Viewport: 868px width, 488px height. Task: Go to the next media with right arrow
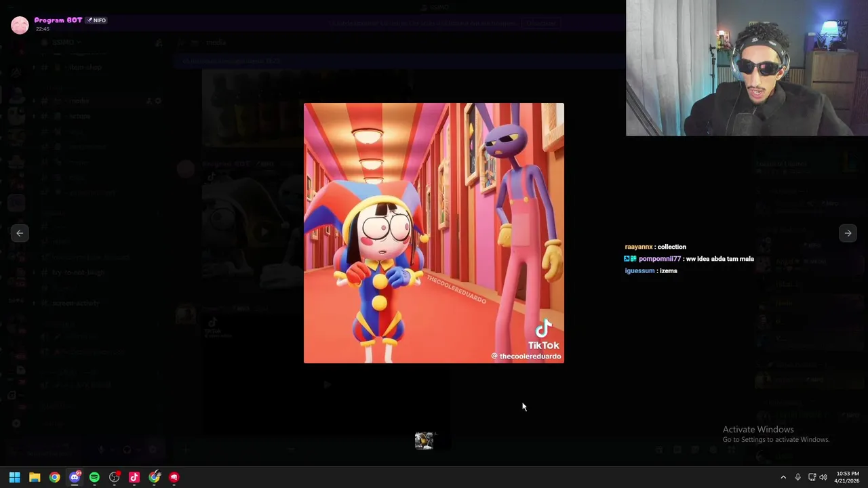[848, 233]
